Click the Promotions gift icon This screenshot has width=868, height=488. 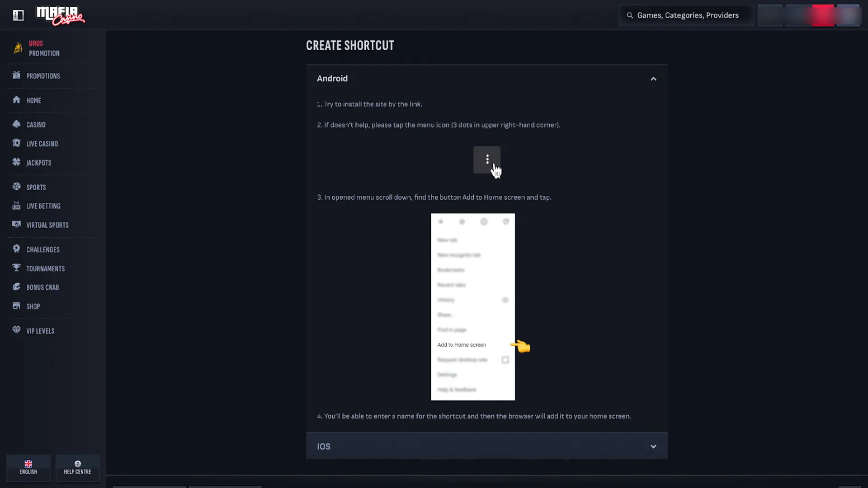[17, 75]
